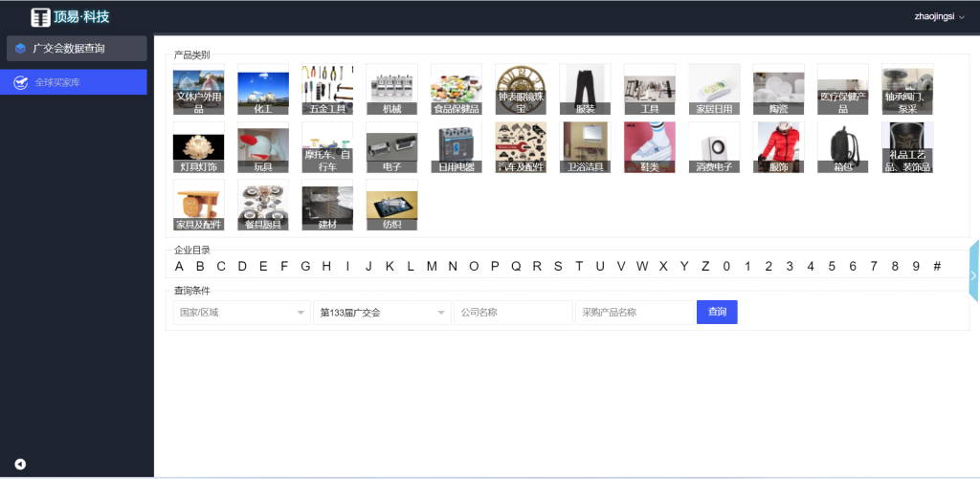The height and width of the screenshot is (479, 980).
Task: Focus the 公司名称 input field
Action: click(x=512, y=313)
